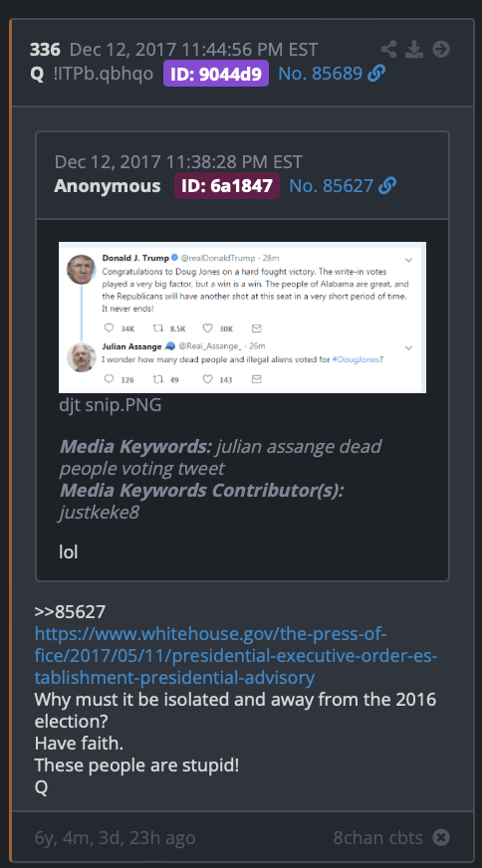Open the whitehouse.gov executive order link

coord(236,655)
